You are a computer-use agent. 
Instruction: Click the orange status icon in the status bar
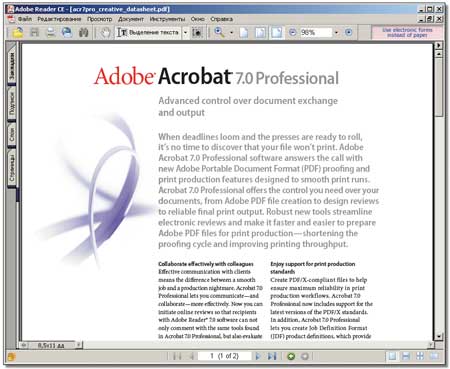11,357
